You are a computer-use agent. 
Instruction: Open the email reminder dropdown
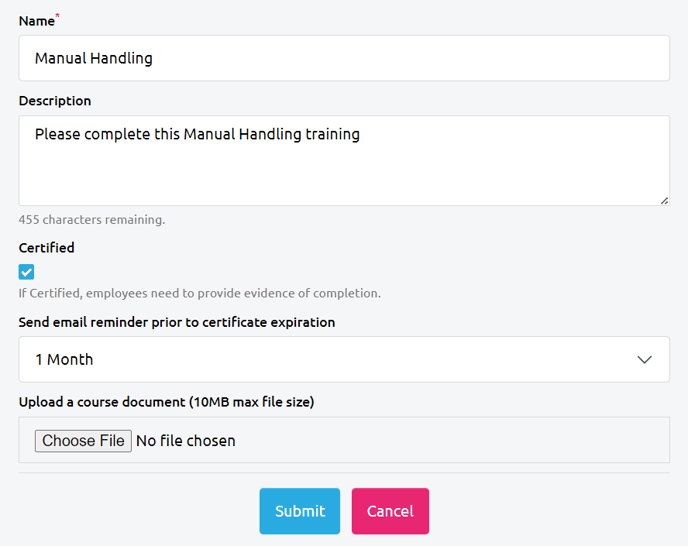344,360
